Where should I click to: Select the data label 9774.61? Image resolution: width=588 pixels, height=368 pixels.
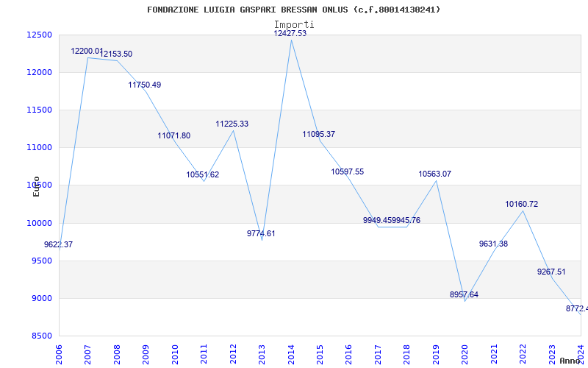click(261, 233)
